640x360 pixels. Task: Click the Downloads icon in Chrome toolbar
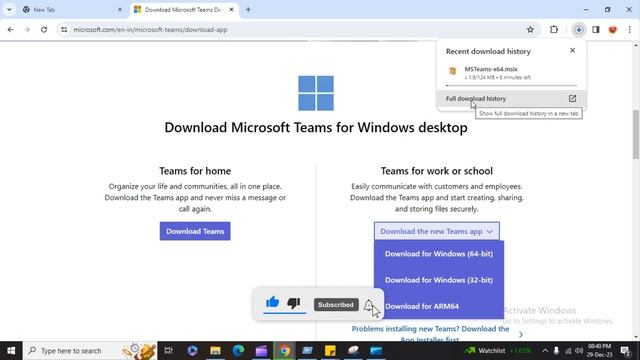(x=579, y=29)
